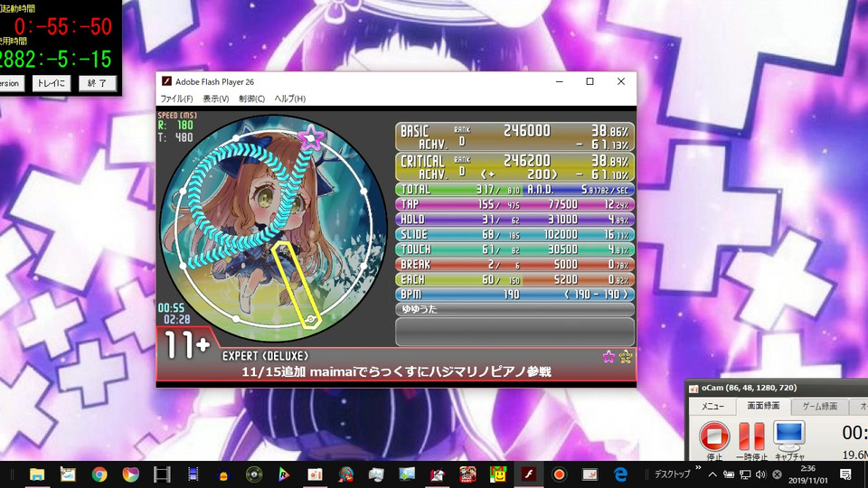Click the gold trophy icon by EXPERT banner
This screenshot has width=868, height=488.
[626, 357]
